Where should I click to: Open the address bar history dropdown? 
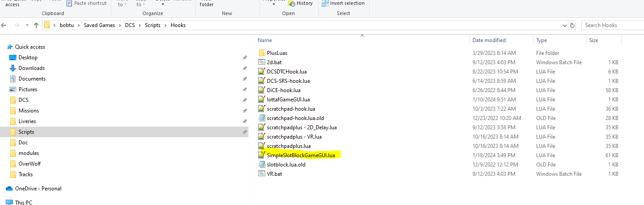(x=564, y=25)
